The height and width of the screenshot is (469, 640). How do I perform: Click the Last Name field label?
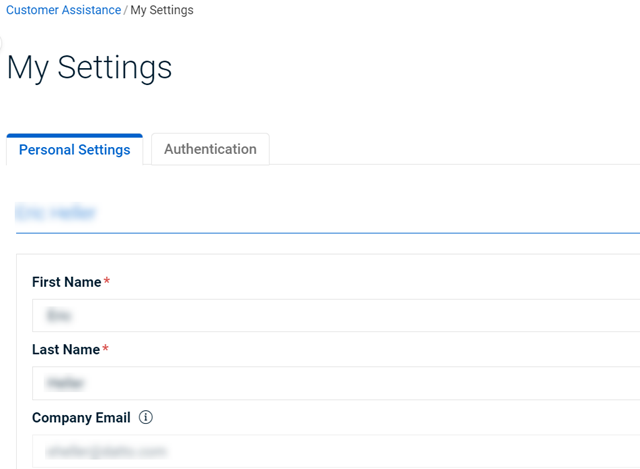[66, 350]
